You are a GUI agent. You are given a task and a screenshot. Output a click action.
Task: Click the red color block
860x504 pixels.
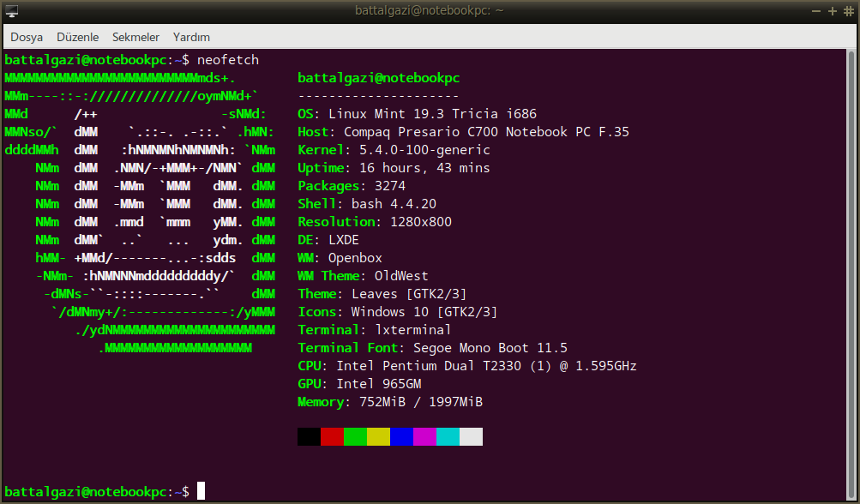[332, 436]
